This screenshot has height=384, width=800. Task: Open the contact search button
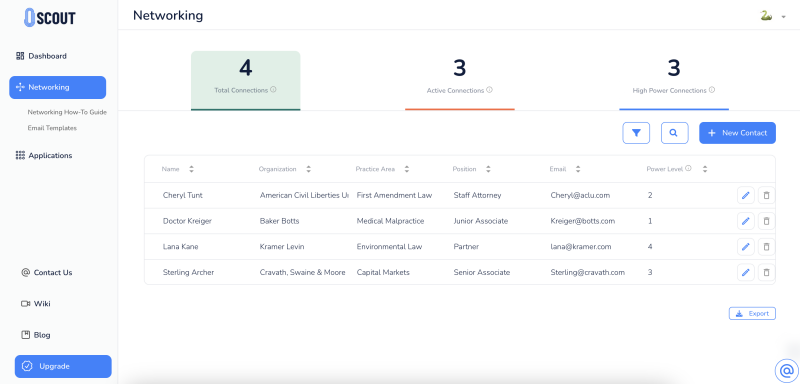click(x=674, y=133)
